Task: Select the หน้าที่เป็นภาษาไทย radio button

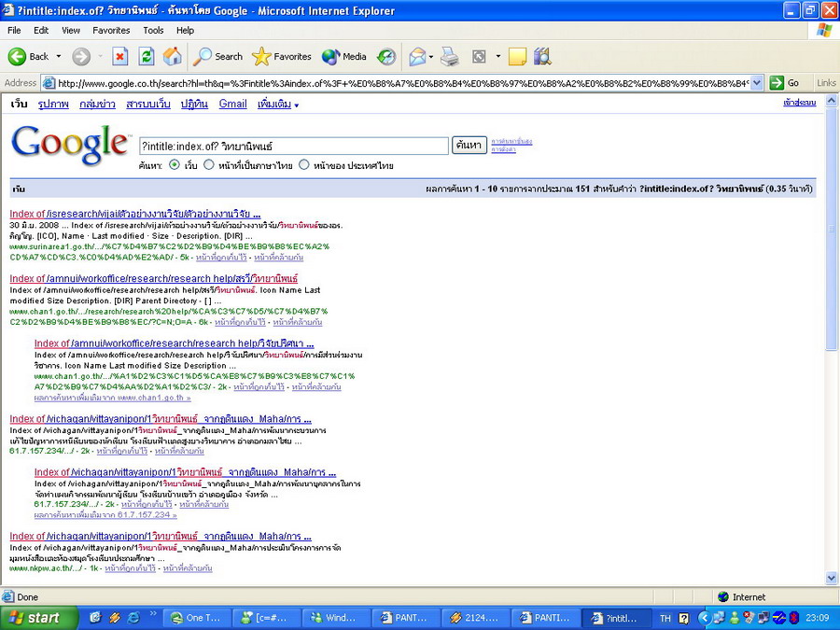Action: [x=208, y=165]
